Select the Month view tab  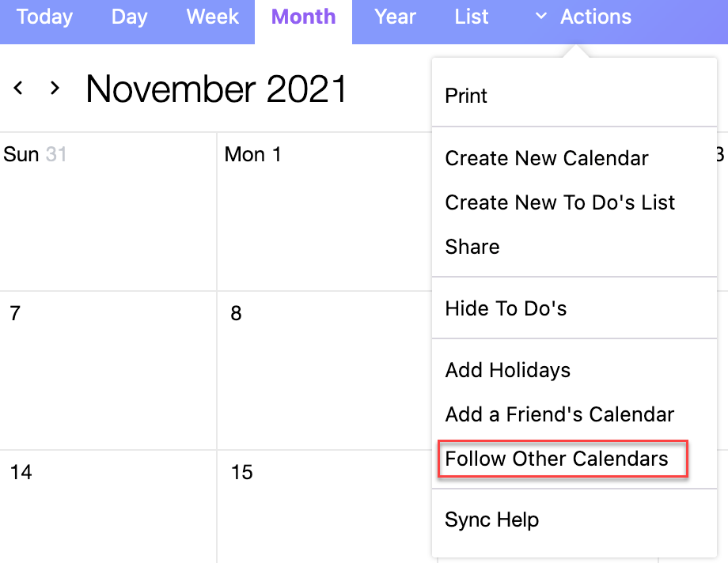pos(303,17)
